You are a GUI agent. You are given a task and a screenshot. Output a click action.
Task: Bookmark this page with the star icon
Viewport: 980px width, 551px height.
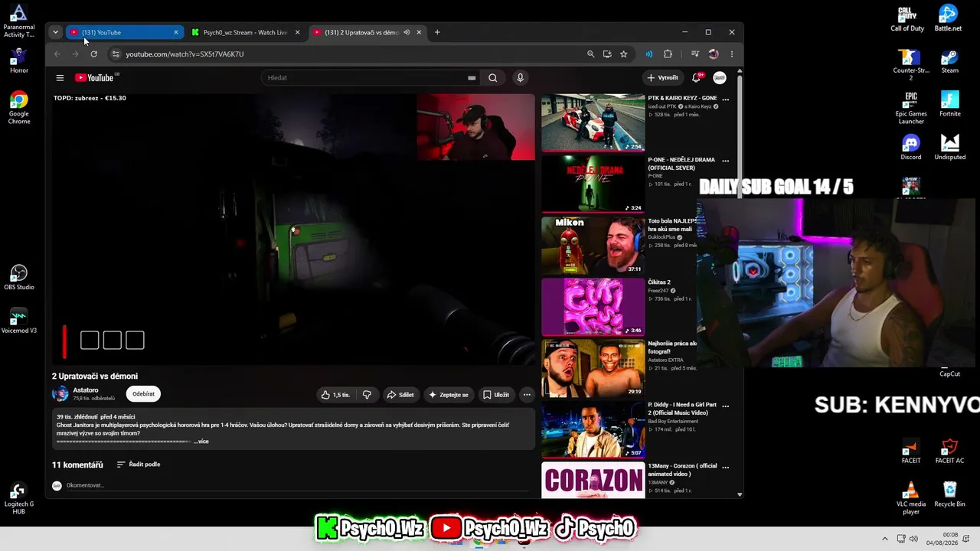point(624,54)
